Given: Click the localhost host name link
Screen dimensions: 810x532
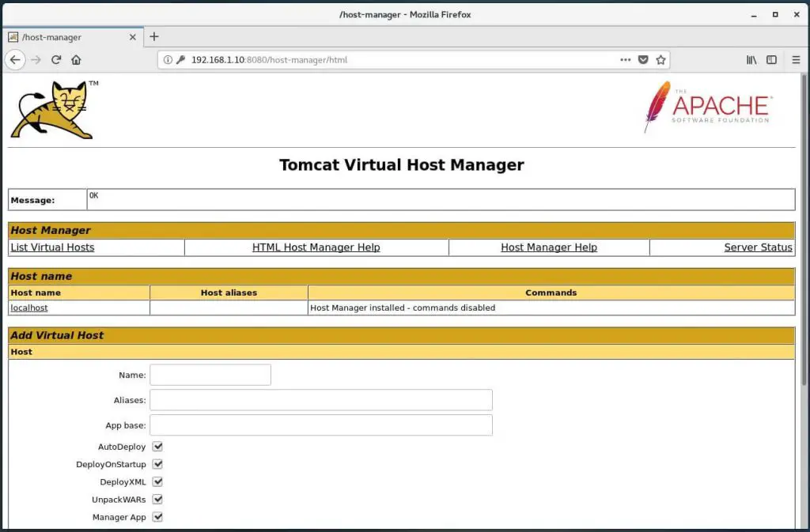Looking at the screenshot, I should click(x=29, y=308).
